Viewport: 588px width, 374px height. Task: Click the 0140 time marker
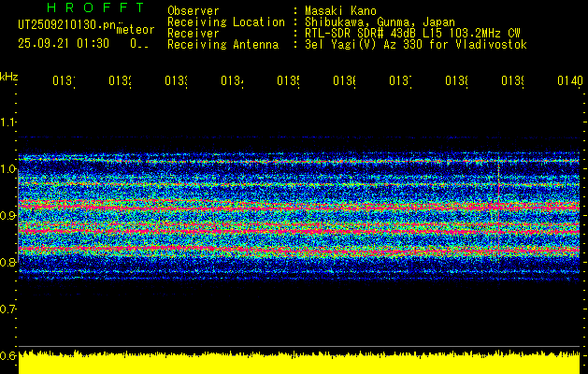[x=567, y=81]
